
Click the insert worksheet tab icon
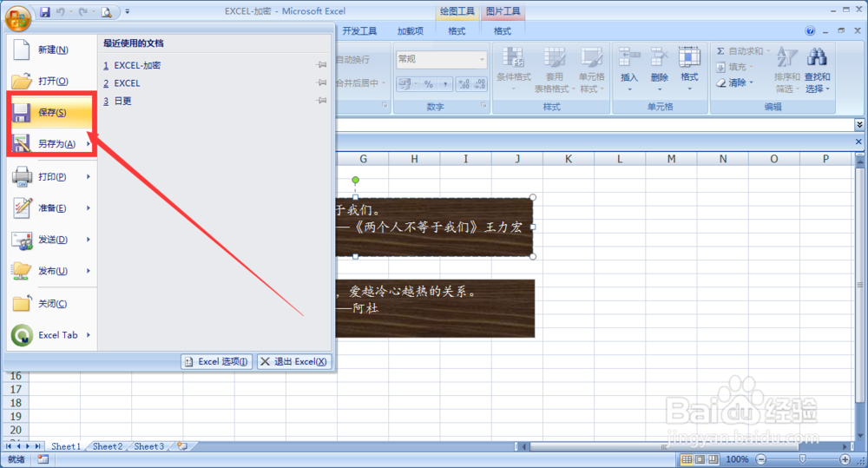(x=182, y=446)
